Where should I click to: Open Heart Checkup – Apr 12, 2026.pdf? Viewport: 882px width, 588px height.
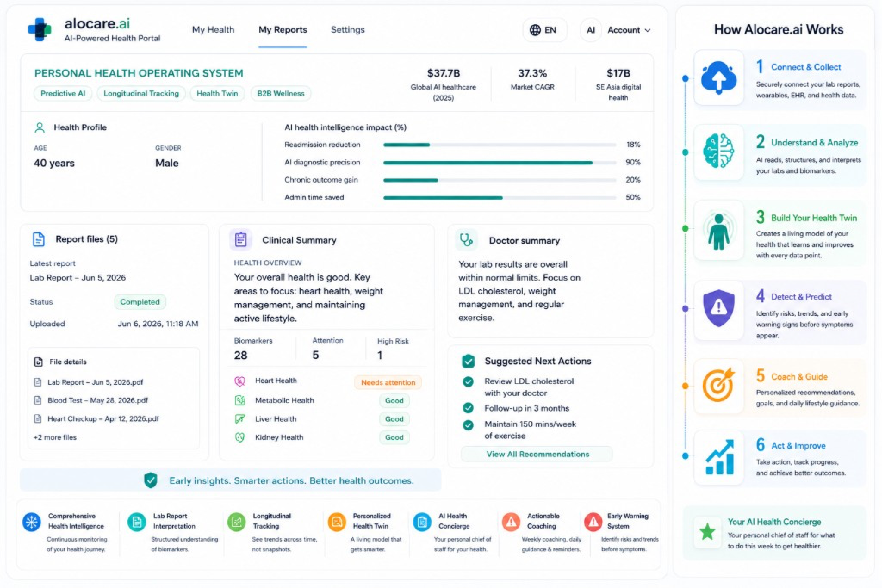coord(103,419)
